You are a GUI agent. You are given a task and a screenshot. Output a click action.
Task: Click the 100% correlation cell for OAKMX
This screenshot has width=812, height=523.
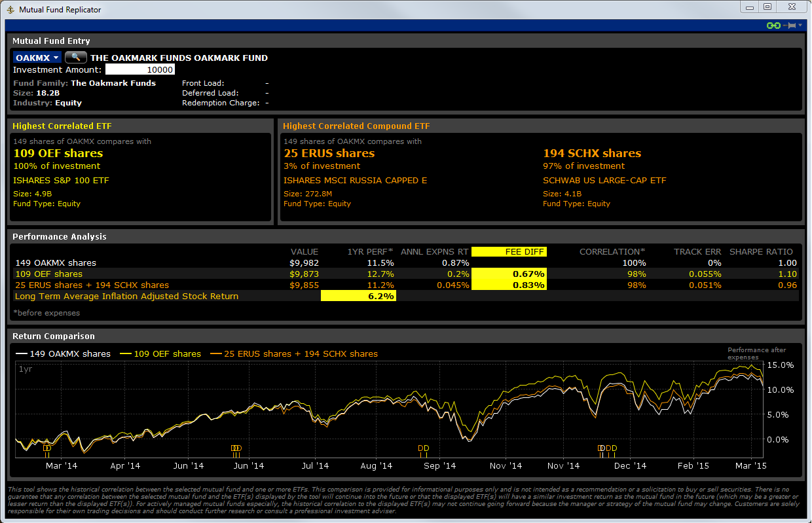635,262
